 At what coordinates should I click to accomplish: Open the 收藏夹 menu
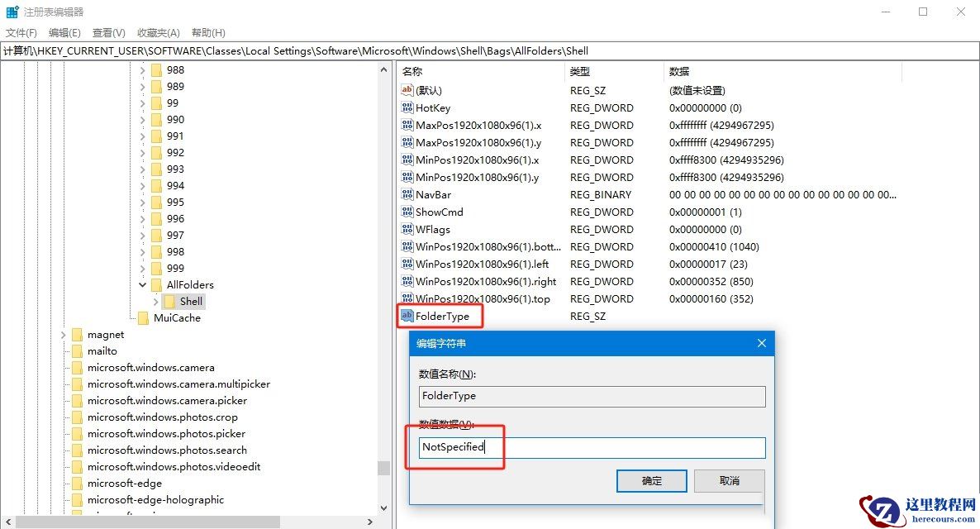157,32
